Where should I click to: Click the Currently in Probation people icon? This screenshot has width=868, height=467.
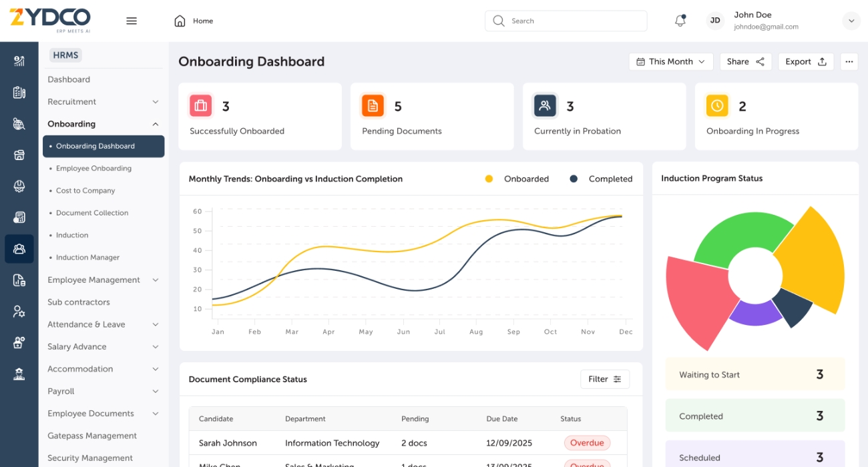point(545,105)
